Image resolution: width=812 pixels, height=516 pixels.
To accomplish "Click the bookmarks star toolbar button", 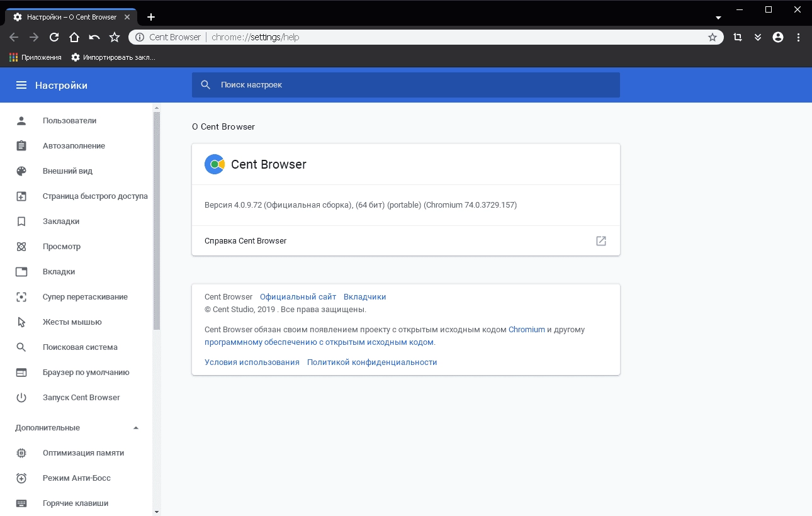I will tap(115, 37).
